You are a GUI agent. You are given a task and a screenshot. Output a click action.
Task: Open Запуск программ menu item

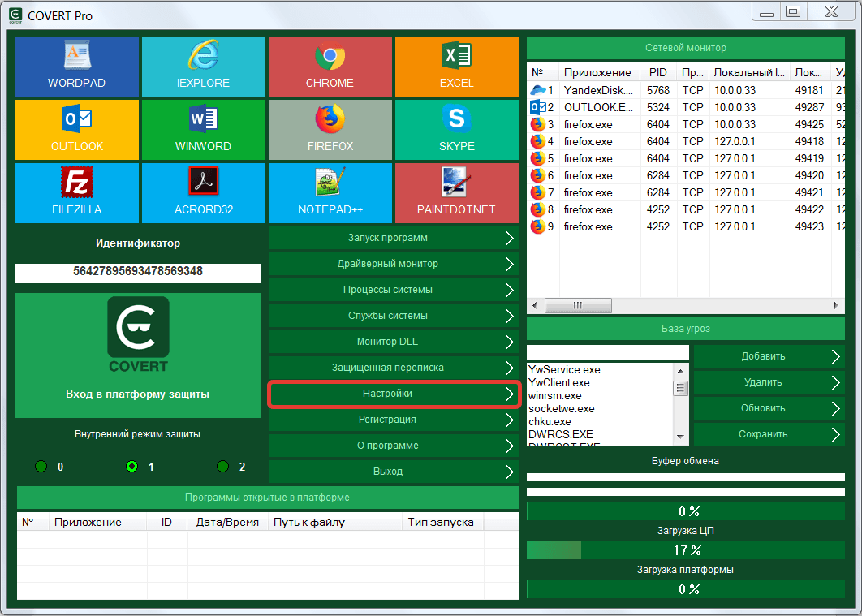point(394,238)
